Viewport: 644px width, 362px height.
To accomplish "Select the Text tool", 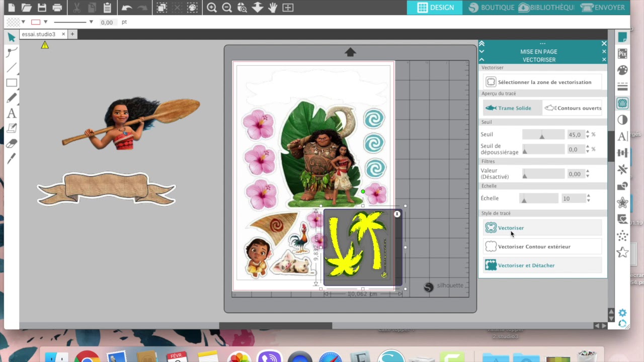I will coord(12,113).
